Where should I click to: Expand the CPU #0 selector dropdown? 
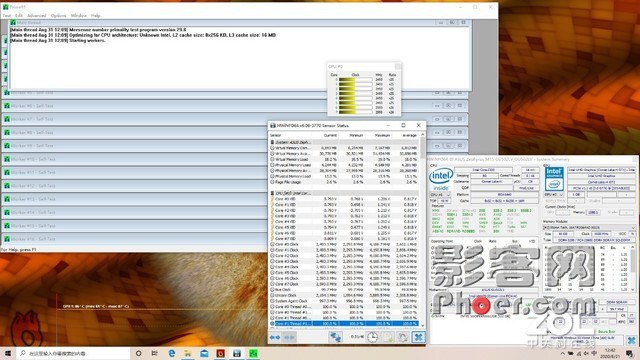tap(440, 195)
